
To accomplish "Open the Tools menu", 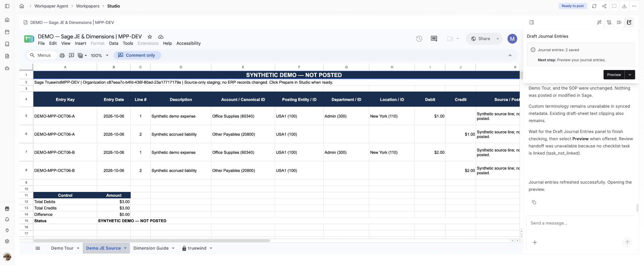I will click(x=128, y=43).
